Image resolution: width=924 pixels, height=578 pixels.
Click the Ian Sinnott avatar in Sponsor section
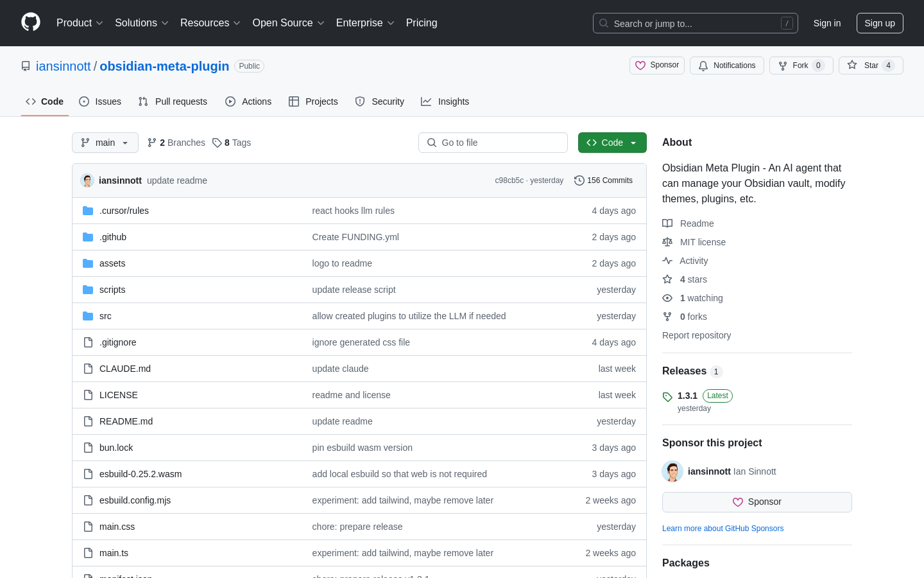click(x=672, y=471)
